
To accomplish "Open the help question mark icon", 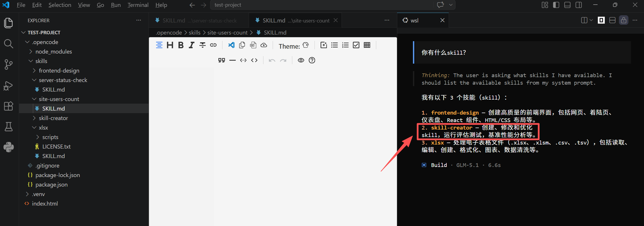I will 312,60.
